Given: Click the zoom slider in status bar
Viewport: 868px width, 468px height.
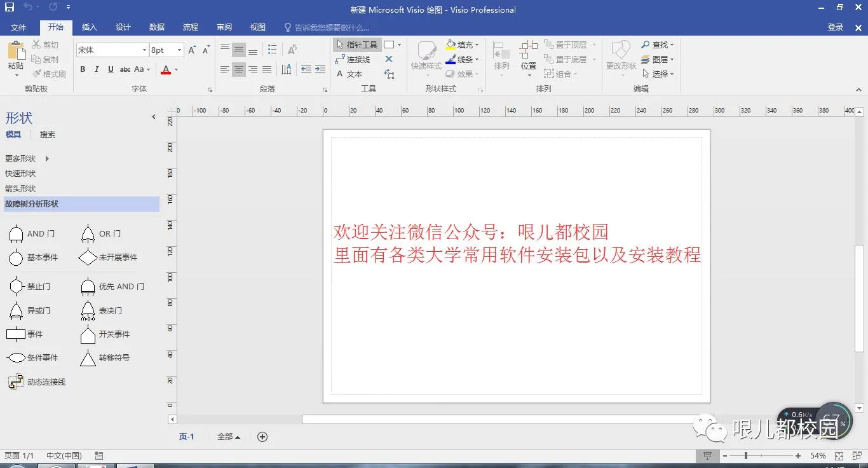Looking at the screenshot, I should (x=761, y=456).
